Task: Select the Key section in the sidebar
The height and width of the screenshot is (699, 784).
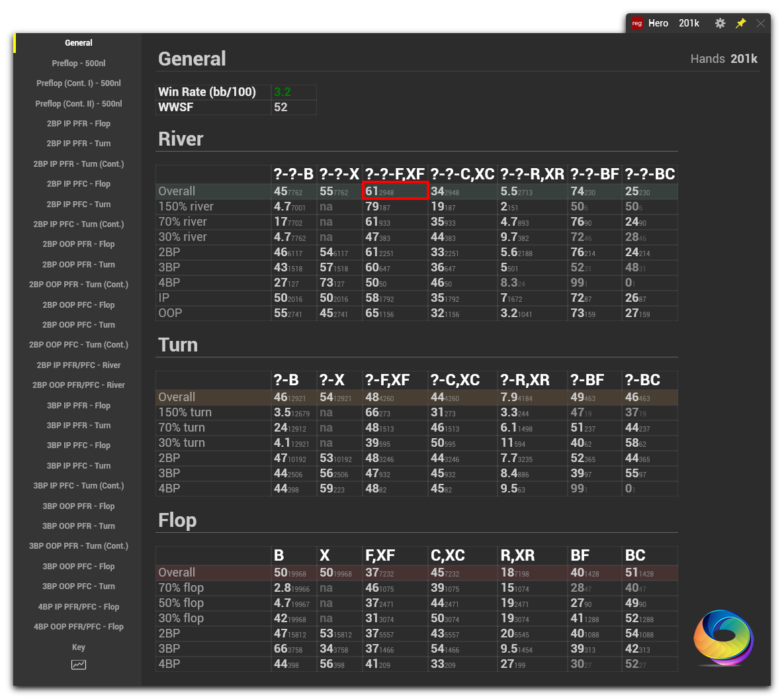Action: (x=78, y=647)
